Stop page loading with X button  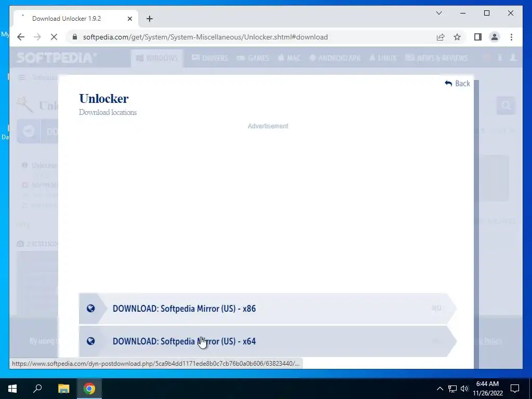[x=54, y=37]
